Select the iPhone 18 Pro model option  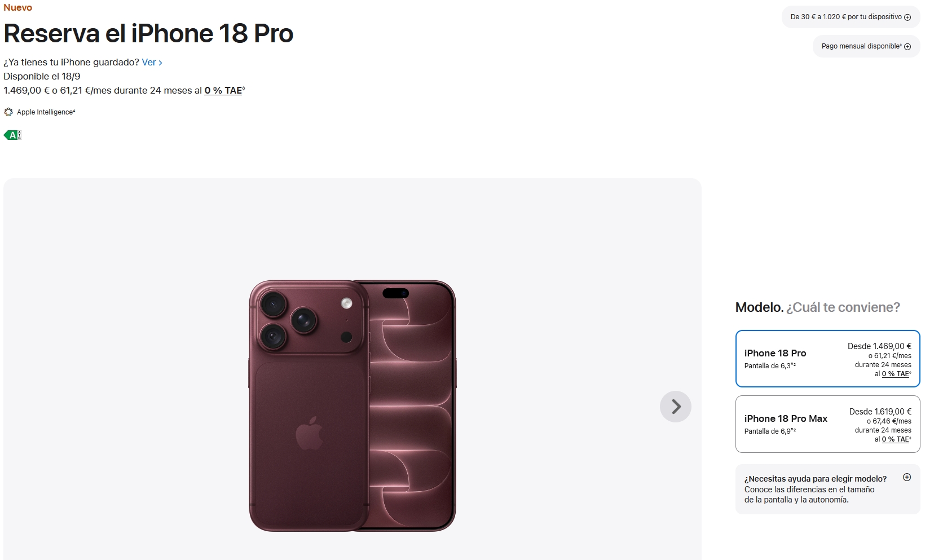click(827, 359)
